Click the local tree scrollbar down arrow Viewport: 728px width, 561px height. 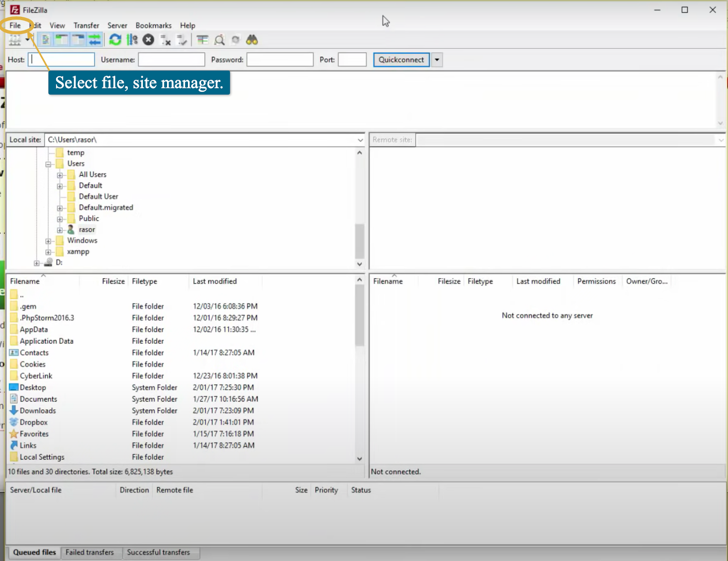coord(359,264)
